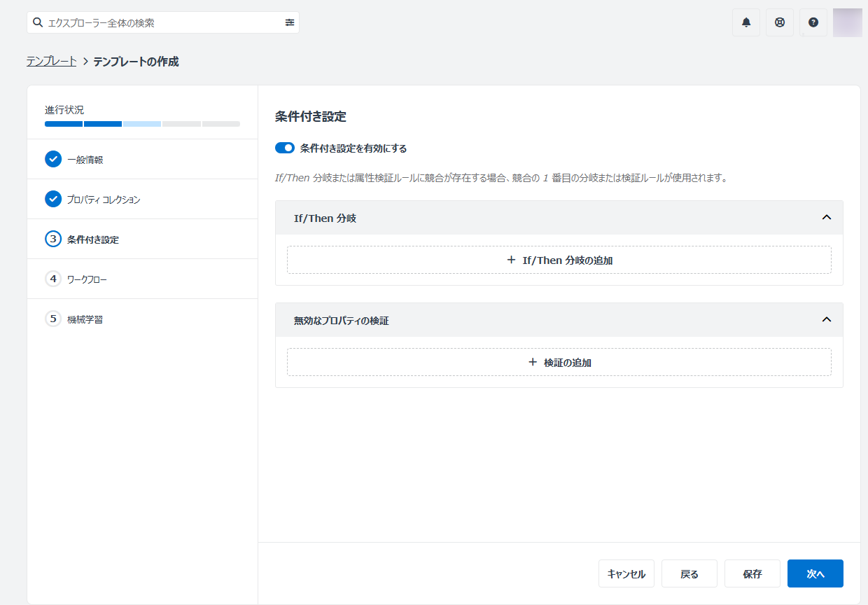868x605 pixels.
Task: Open the user profile avatar
Action: (847, 22)
